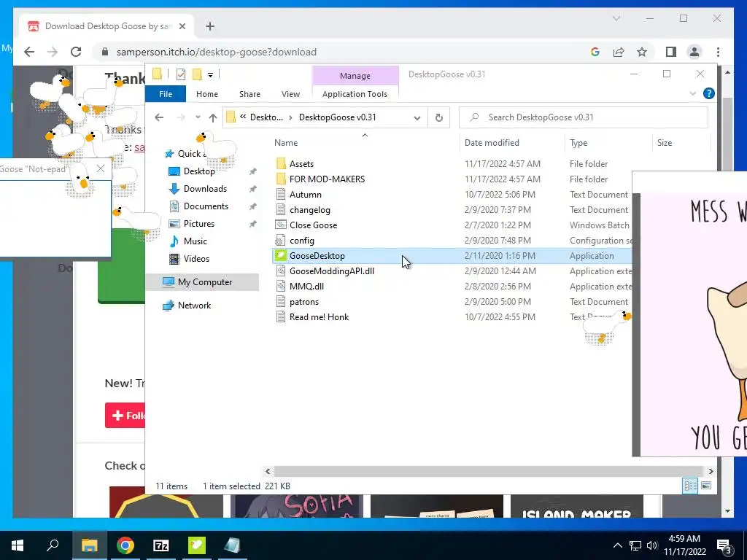Go back in File Explorer
Viewport: 747px width, 560px height.
[x=159, y=117]
